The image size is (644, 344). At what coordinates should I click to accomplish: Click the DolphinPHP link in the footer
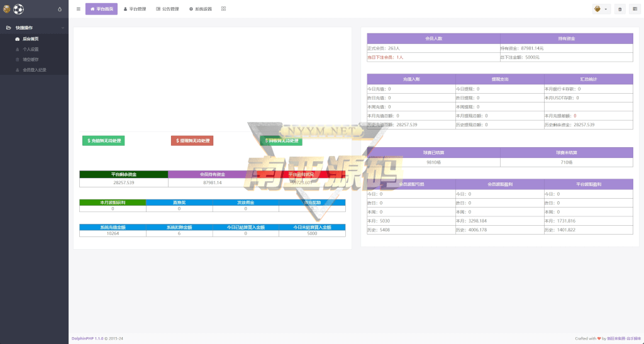click(82, 338)
